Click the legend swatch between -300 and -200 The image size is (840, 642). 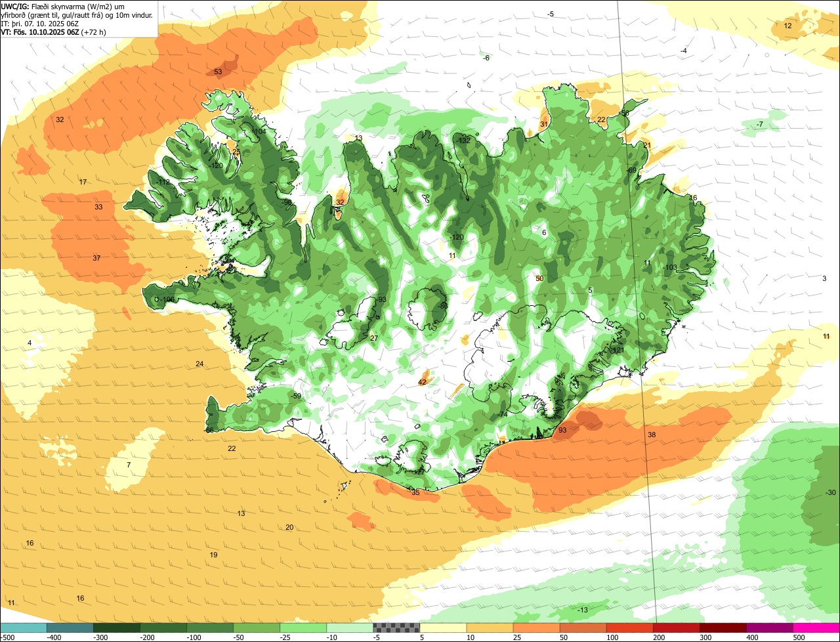[x=116, y=628]
